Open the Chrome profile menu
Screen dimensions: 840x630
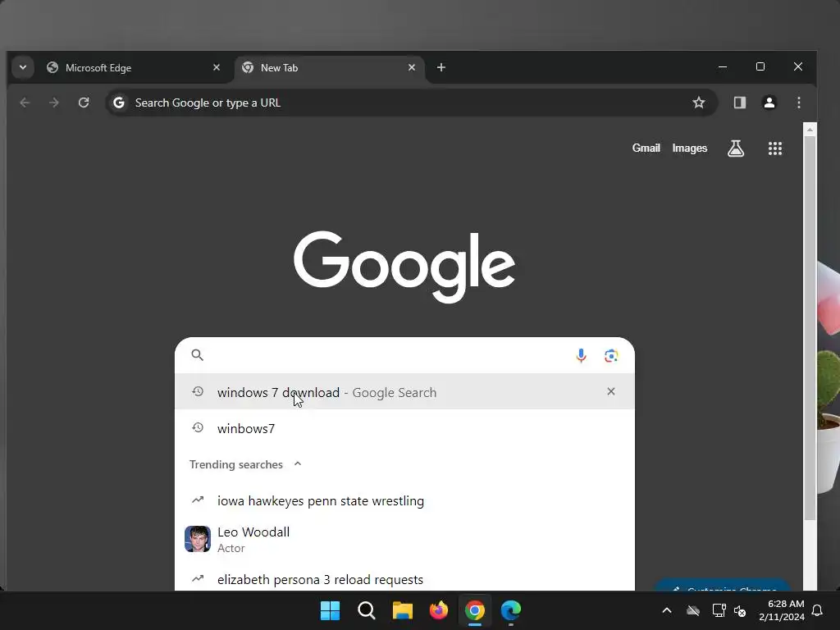click(769, 103)
